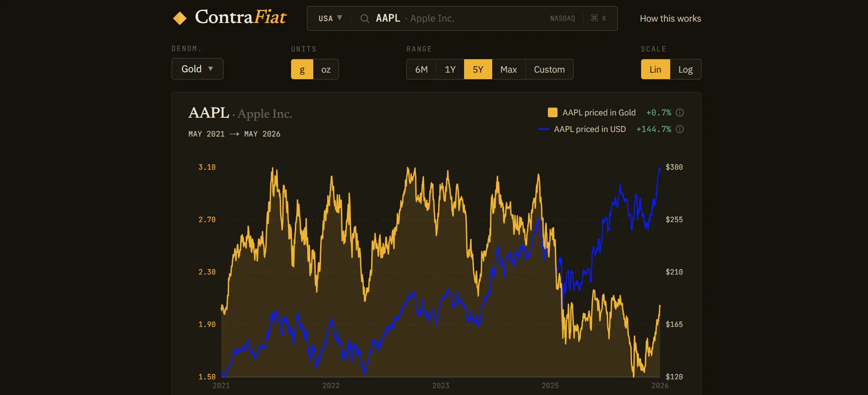Click the $165 right axis label
The height and width of the screenshot is (395, 868).
coord(674,324)
